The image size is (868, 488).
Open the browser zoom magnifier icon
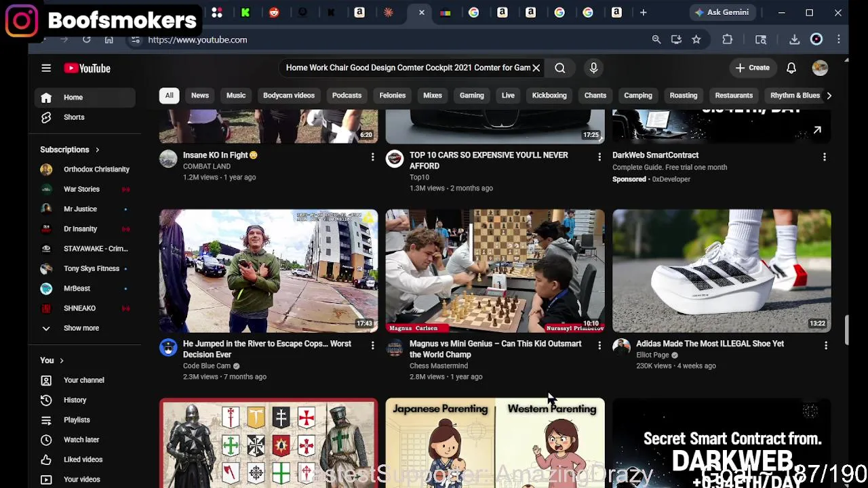pos(656,40)
